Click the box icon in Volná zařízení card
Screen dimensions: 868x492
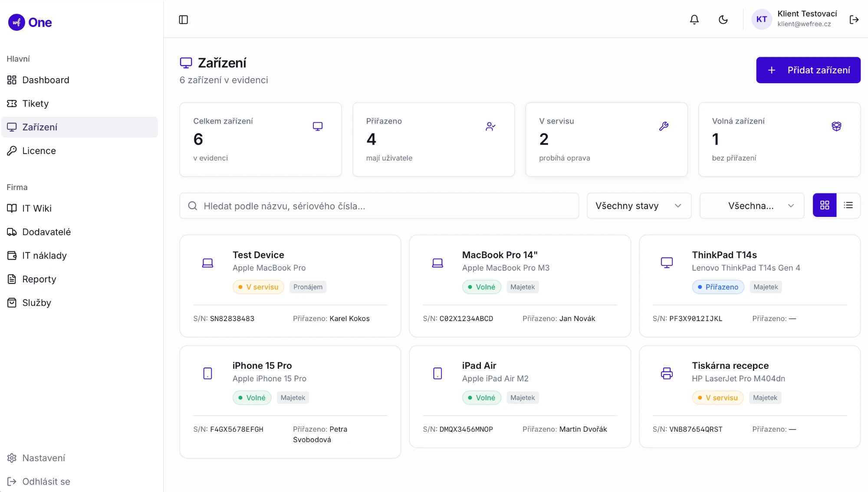coord(836,126)
